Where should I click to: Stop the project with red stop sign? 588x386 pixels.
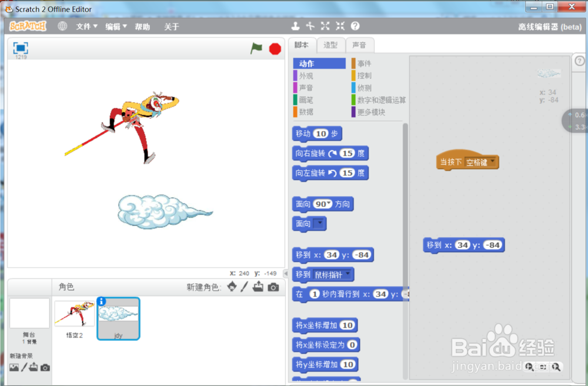[x=275, y=49]
